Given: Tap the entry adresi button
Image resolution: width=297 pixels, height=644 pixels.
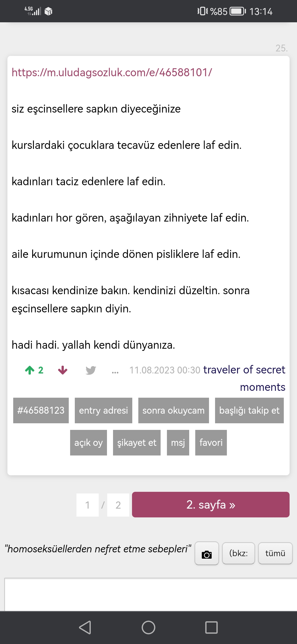Looking at the screenshot, I should click(x=103, y=410).
